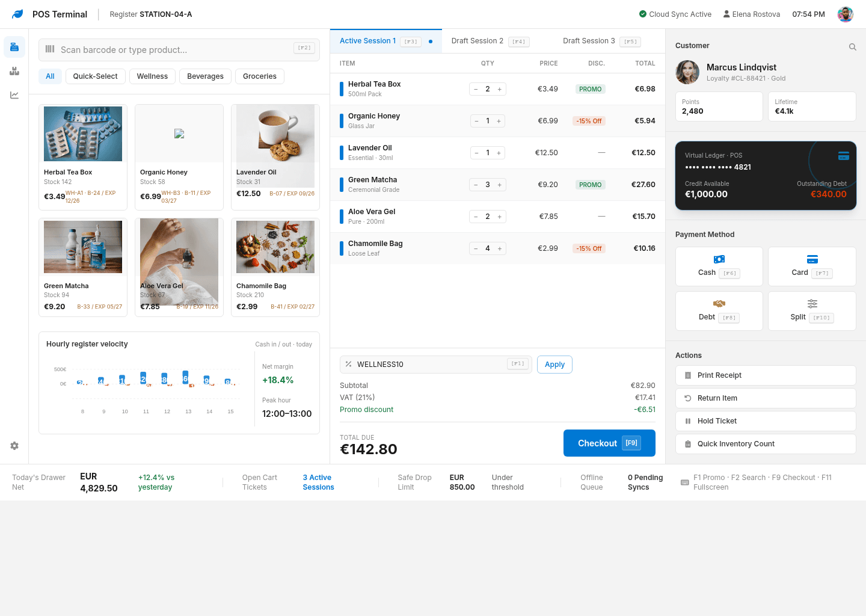This screenshot has height=616, width=866.
Task: Click the Virtual Ledger card ending 4821
Action: pos(766,176)
